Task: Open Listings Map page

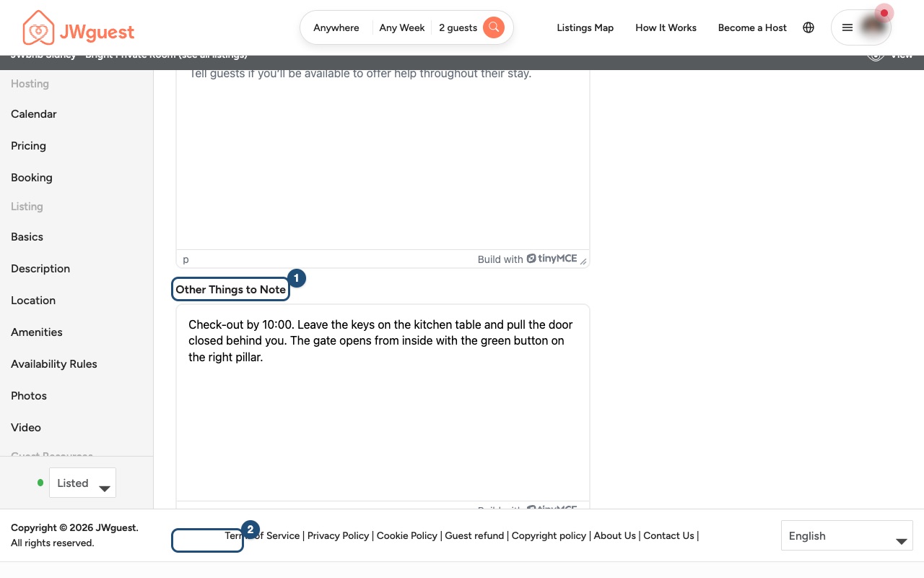Action: click(x=585, y=27)
